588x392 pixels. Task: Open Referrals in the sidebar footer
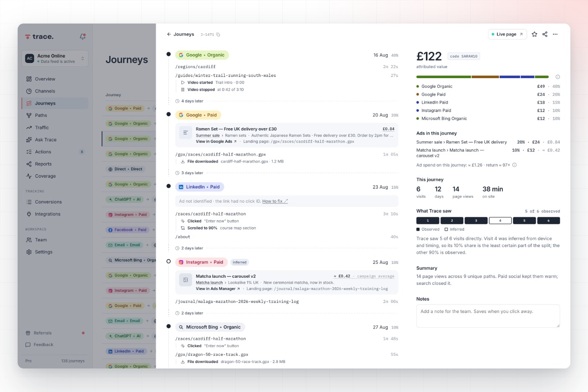pyautogui.click(x=55, y=333)
